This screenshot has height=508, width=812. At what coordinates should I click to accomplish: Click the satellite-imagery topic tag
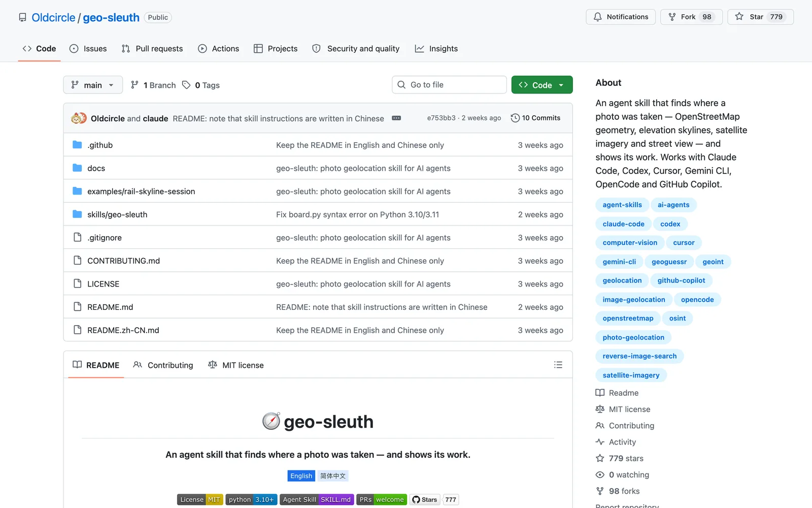click(631, 375)
